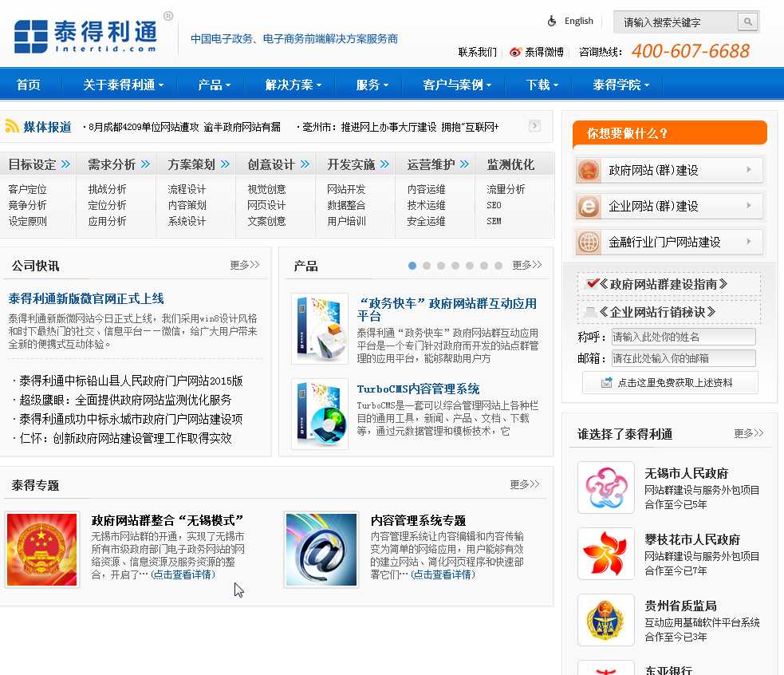Click the Weibo icon next to 泰得微博
Screen dimensions: 784x675
click(515, 52)
